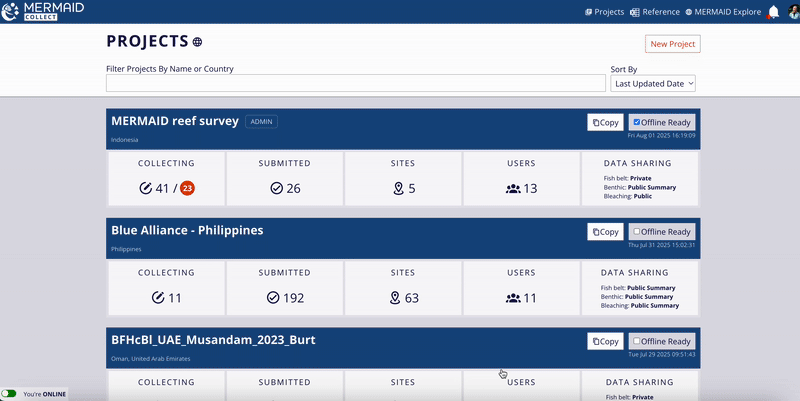Click the New Project button

point(672,44)
